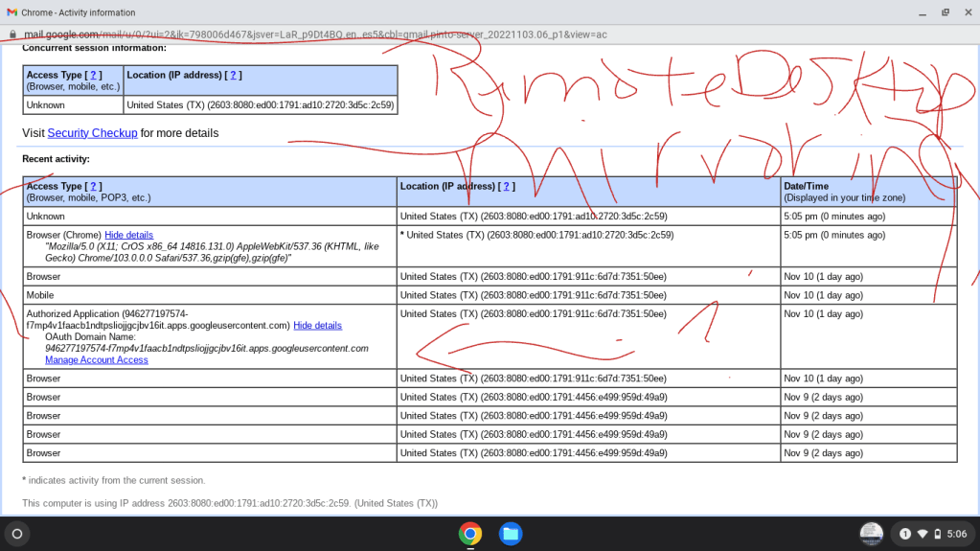Image resolution: width=980 pixels, height=551 pixels.
Task: Open the ChromeOS launcher circle button
Action: (x=16, y=533)
